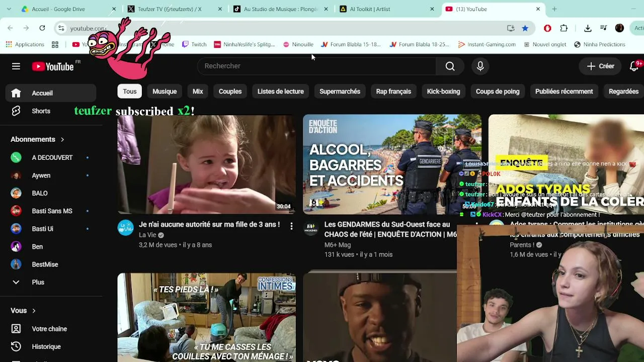Click the Opera-style red extension icon
644x362 pixels.
coord(547,28)
